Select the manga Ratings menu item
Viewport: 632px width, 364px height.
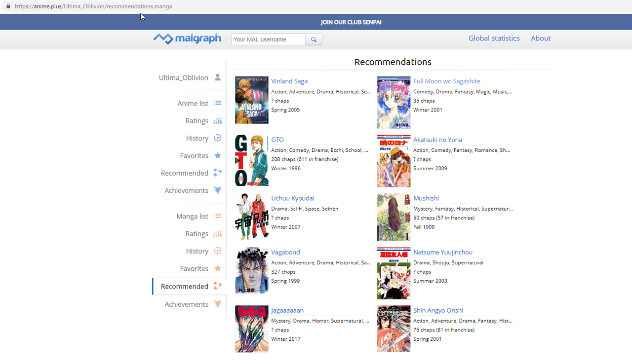[x=197, y=234]
